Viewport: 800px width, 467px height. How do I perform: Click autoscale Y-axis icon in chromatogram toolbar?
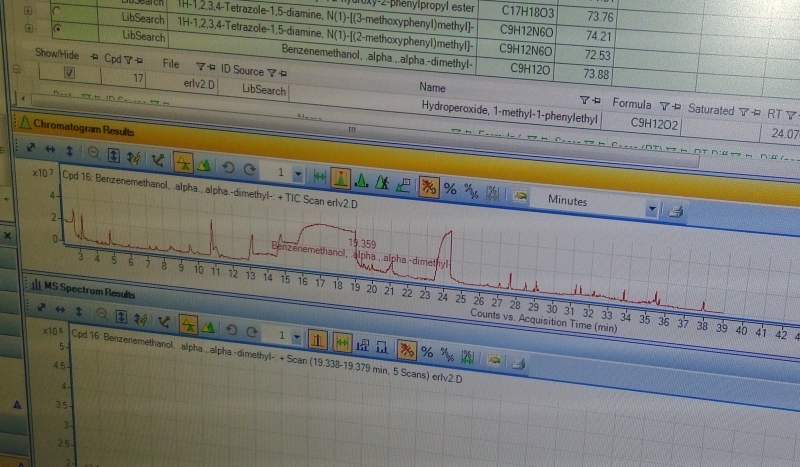pyautogui.click(x=69, y=151)
